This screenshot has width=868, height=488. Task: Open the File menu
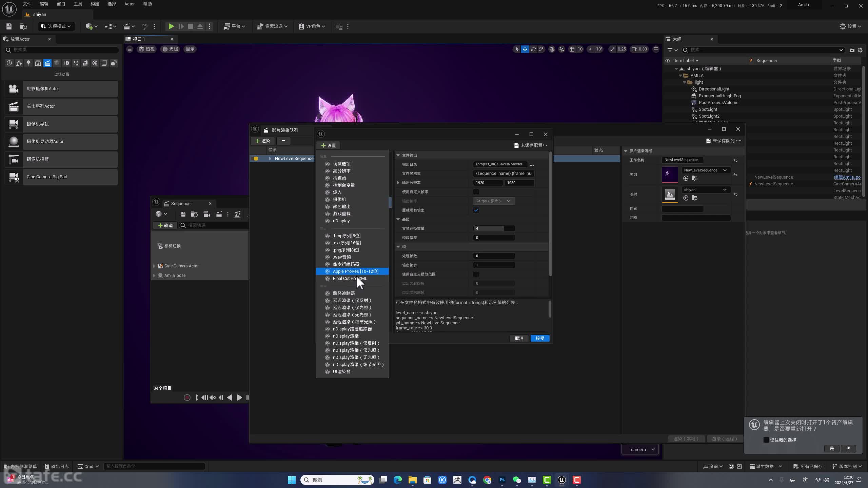click(27, 4)
